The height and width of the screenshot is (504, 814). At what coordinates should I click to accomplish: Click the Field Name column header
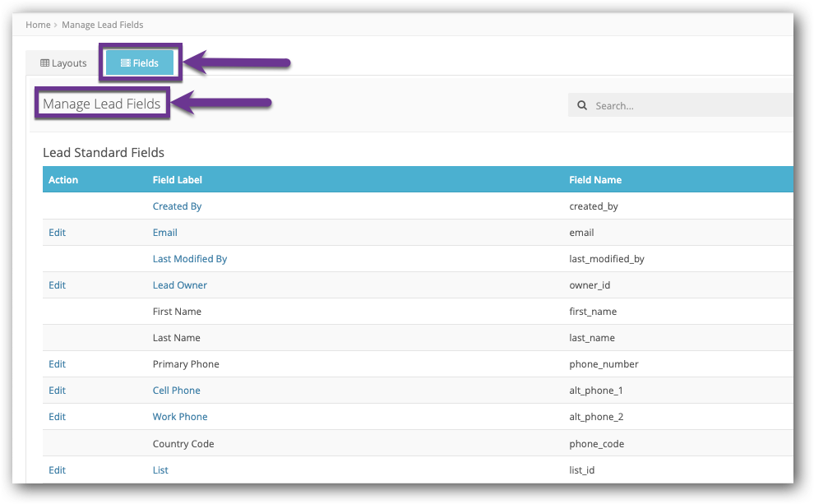pyautogui.click(x=595, y=179)
